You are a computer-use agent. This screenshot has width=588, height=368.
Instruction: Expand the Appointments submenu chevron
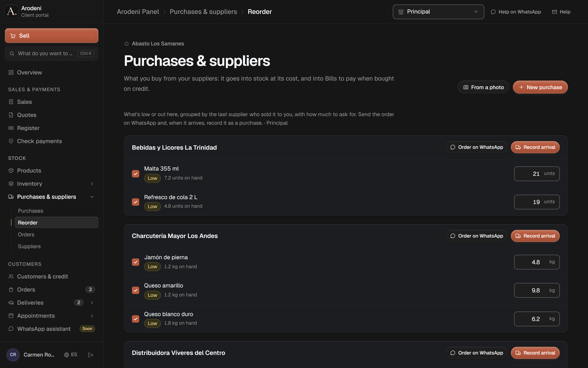click(92, 316)
